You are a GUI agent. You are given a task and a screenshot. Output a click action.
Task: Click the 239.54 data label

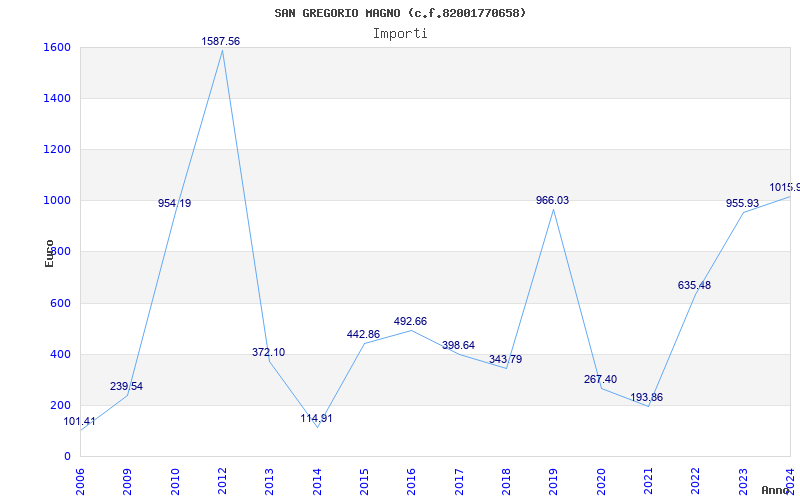tap(127, 386)
